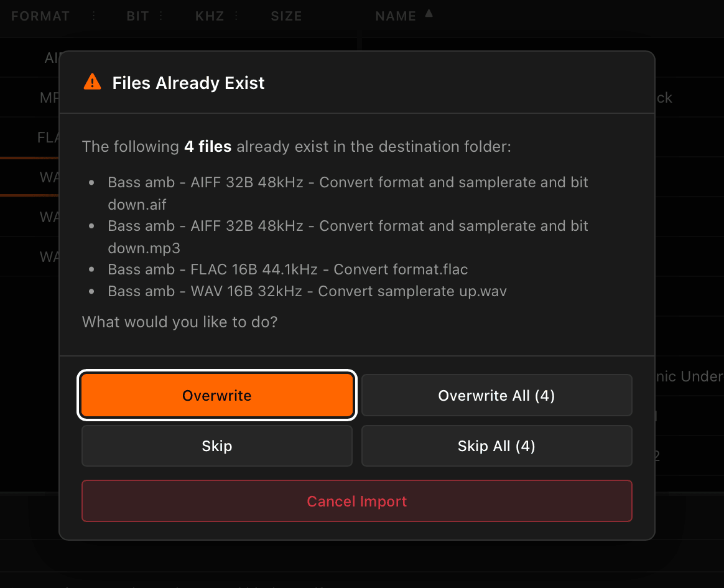
Task: Click the BIT column header
Action: point(137,16)
